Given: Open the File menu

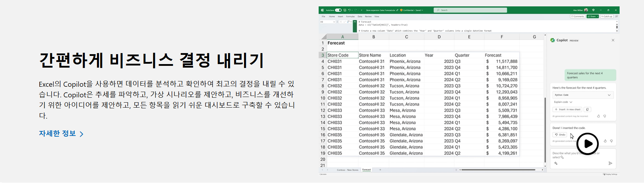Looking at the screenshot, I should click(323, 16).
